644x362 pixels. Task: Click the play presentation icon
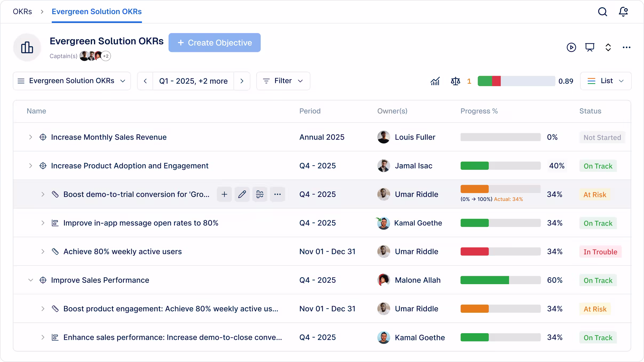[571, 47]
